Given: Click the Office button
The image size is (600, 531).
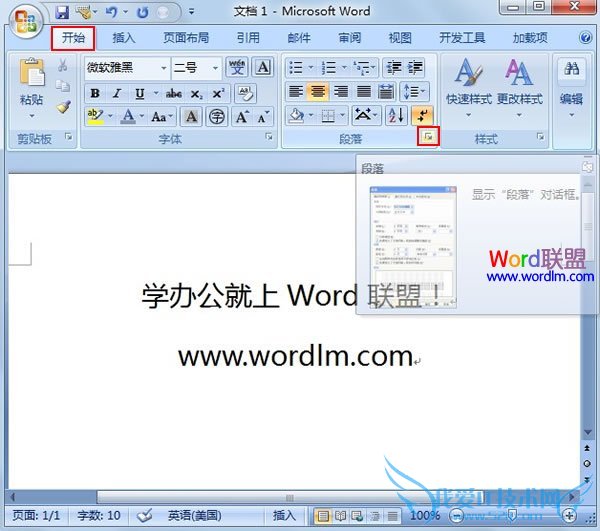Looking at the screenshot, I should pos(25,21).
